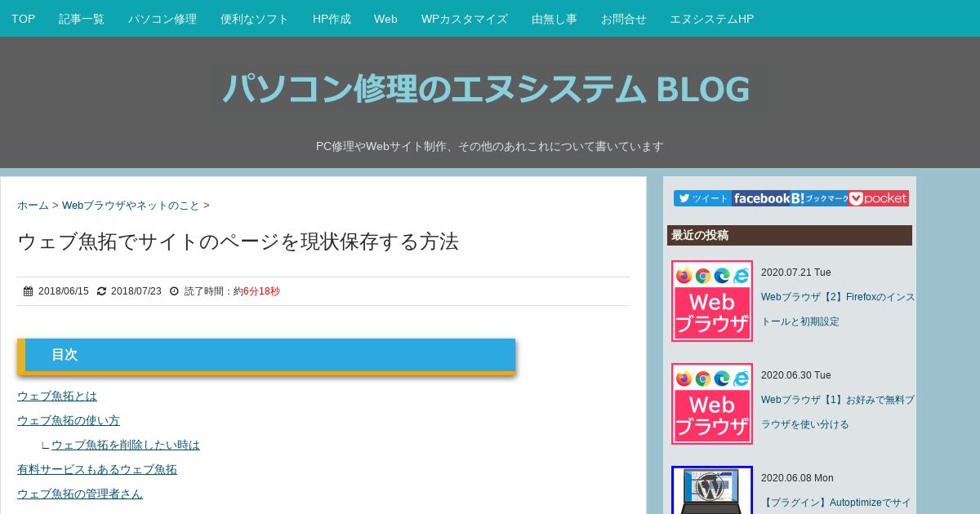The image size is (980, 514).
Task: Share via the facebook button
Action: pos(761,198)
